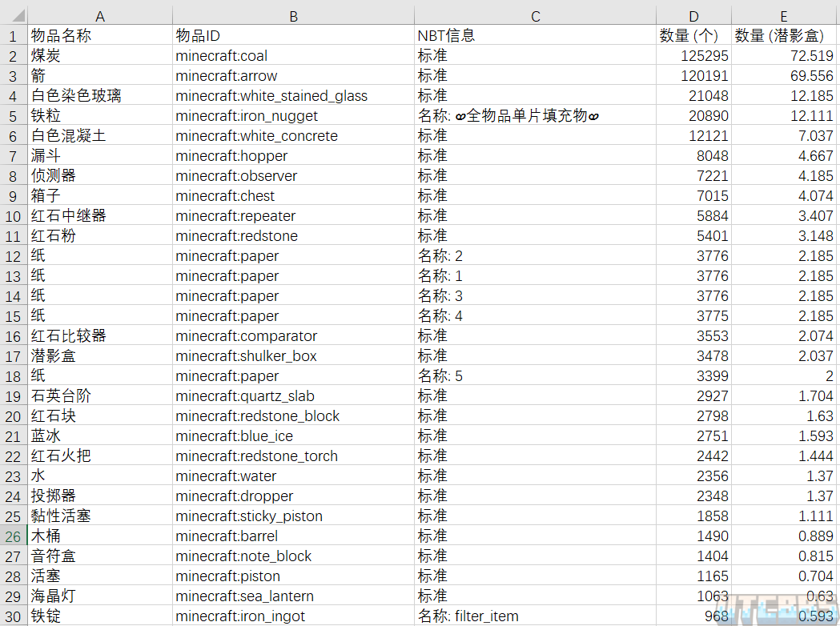Click the cell 'minecraft:redstone_block'
This screenshot has height=626, width=840.
293,415
